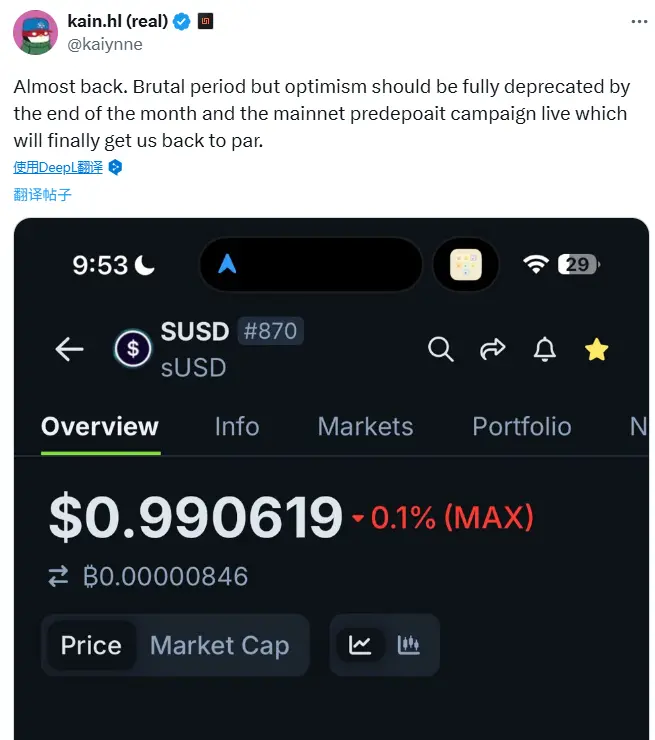This screenshot has height=740, width=655.
Task: Tap the share arrow icon
Action: (x=492, y=348)
